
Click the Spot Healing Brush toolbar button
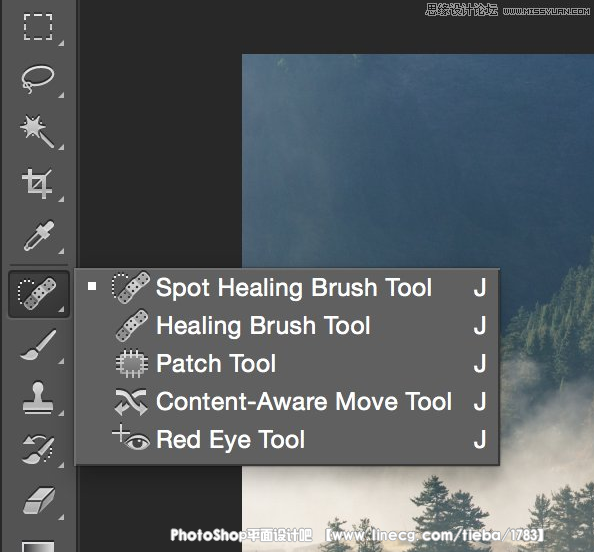coord(39,294)
